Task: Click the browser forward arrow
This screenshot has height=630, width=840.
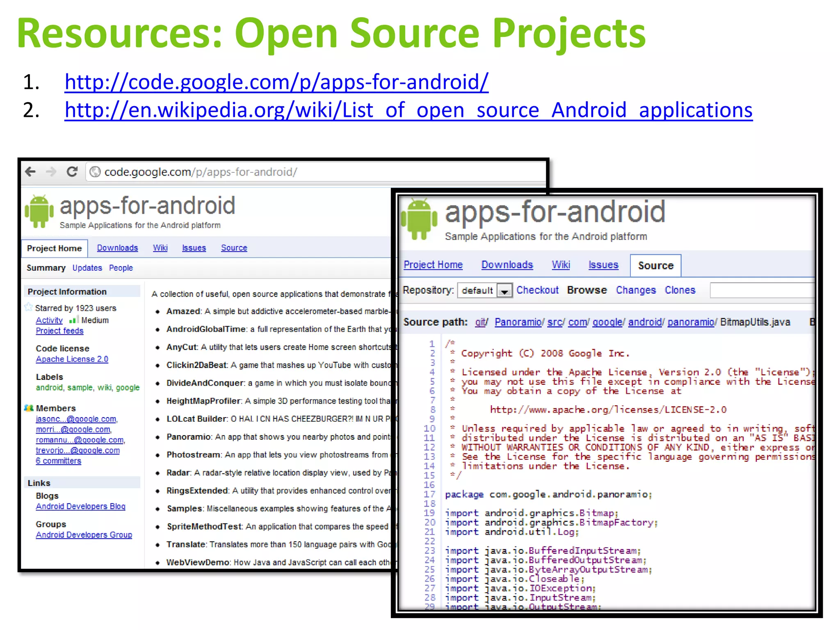Action: click(x=51, y=171)
